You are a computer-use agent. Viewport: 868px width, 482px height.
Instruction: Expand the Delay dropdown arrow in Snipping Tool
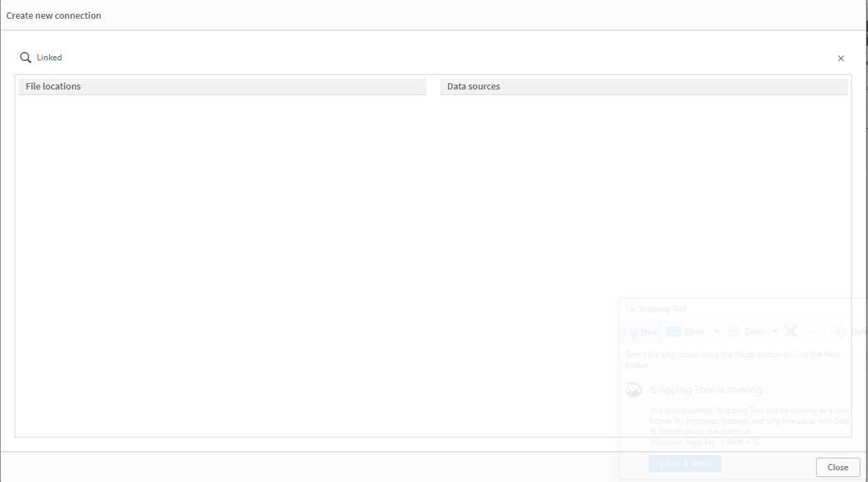click(775, 332)
